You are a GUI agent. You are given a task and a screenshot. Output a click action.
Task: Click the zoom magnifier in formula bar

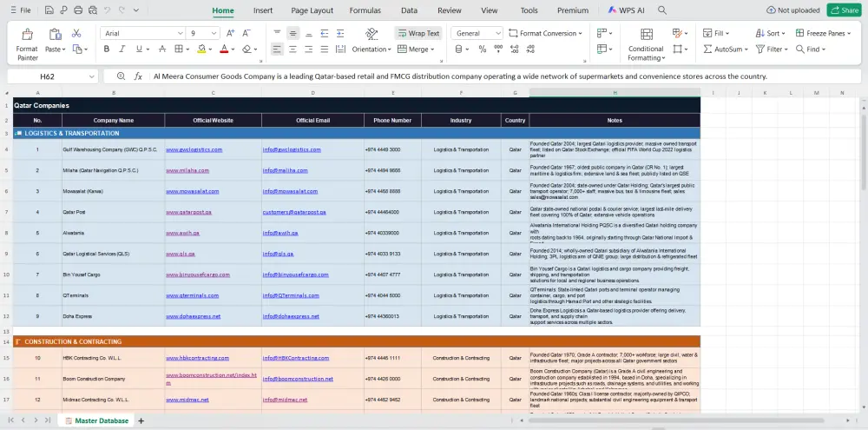[x=122, y=76]
